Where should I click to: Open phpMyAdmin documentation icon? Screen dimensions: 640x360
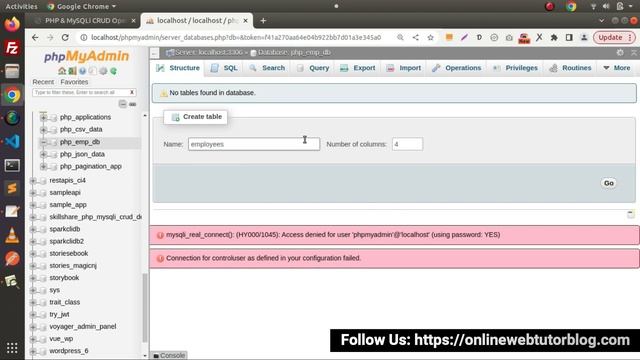[82, 71]
